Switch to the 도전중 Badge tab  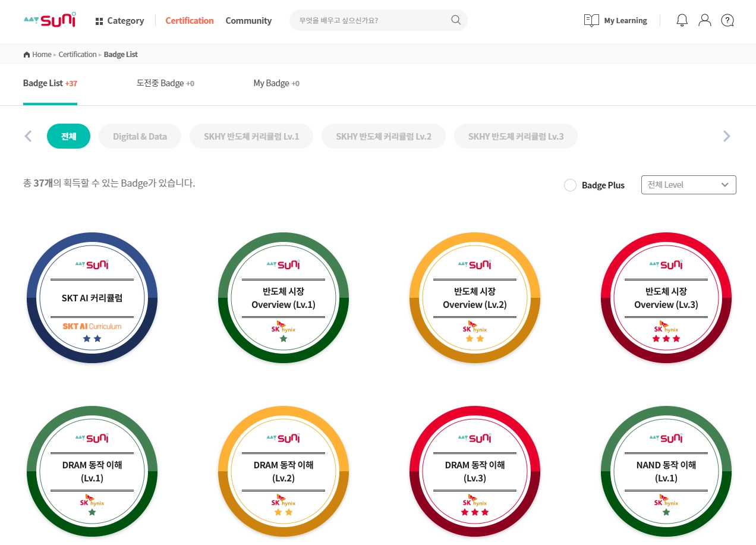pyautogui.click(x=165, y=83)
